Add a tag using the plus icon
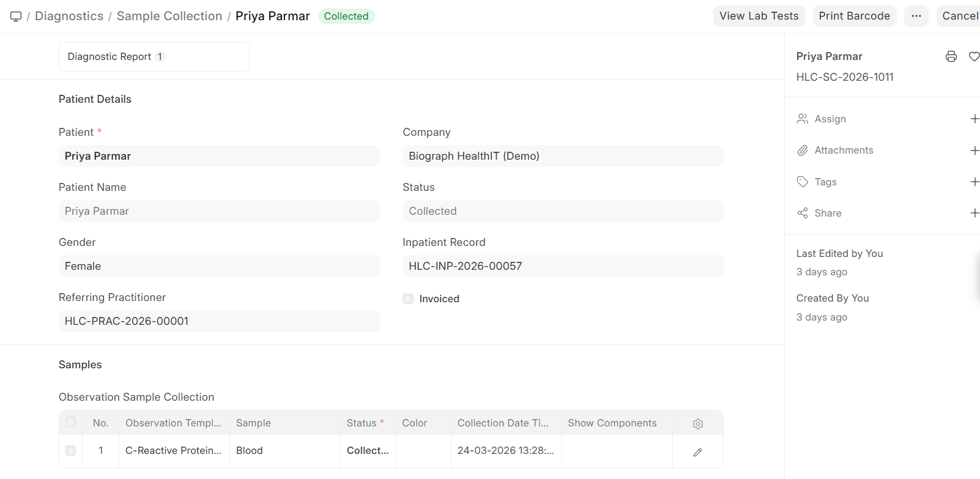Viewport: 980px width, 479px height. [974, 182]
